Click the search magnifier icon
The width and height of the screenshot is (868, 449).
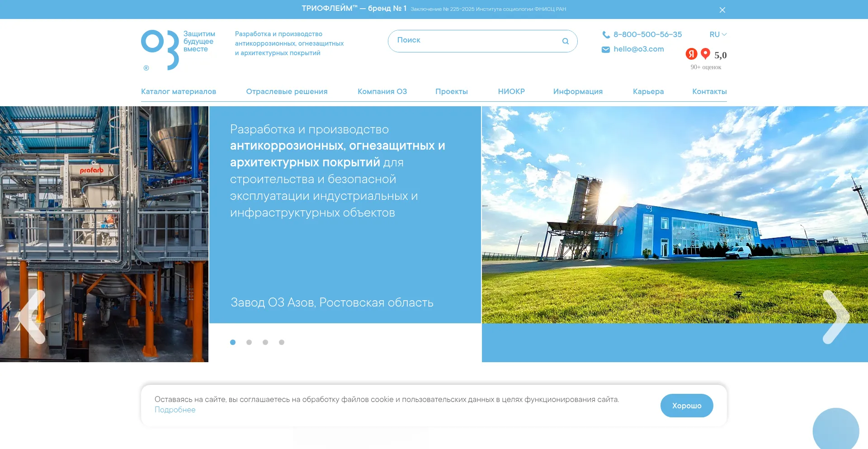[x=565, y=41]
